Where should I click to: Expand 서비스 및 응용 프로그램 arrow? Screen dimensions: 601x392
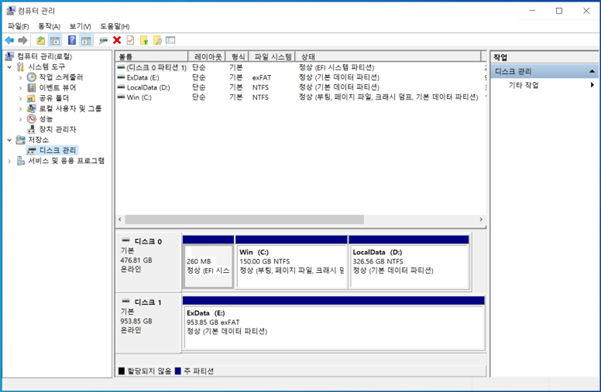(10, 161)
